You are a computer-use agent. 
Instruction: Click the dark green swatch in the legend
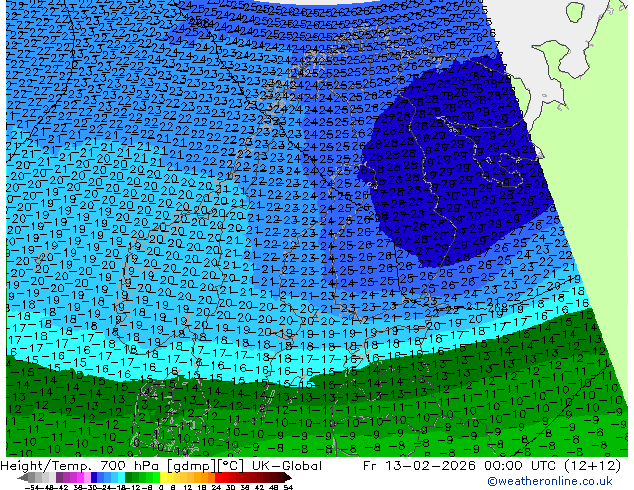click(x=128, y=477)
